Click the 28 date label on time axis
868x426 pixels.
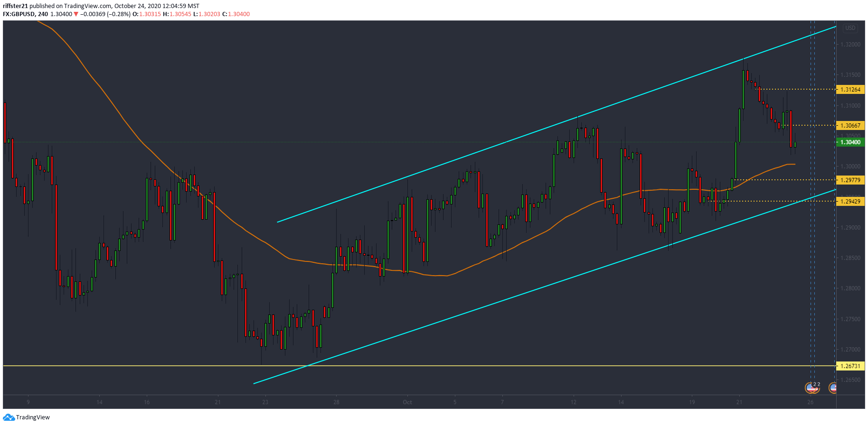[336, 402]
